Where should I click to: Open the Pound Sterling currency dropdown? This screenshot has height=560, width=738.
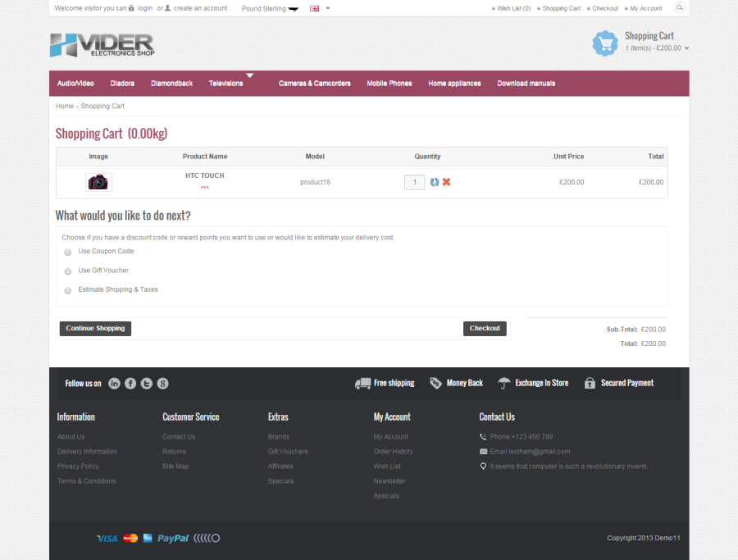270,8
